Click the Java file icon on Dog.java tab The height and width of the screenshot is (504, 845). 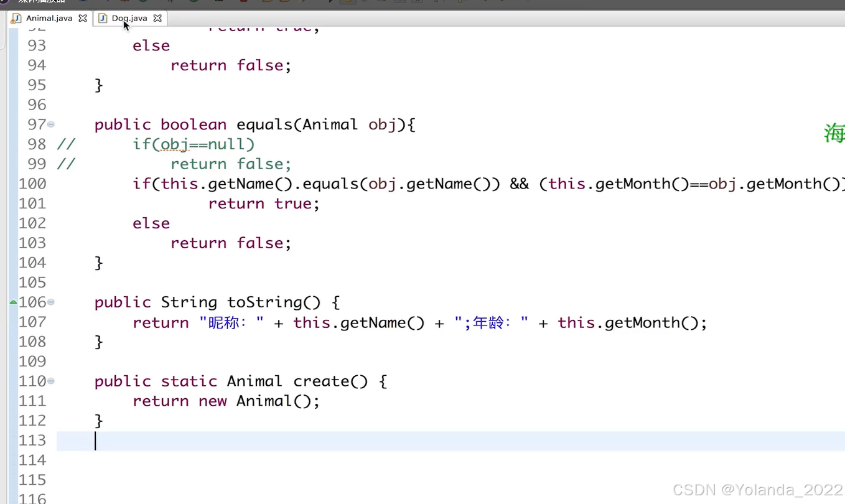pyautogui.click(x=103, y=18)
